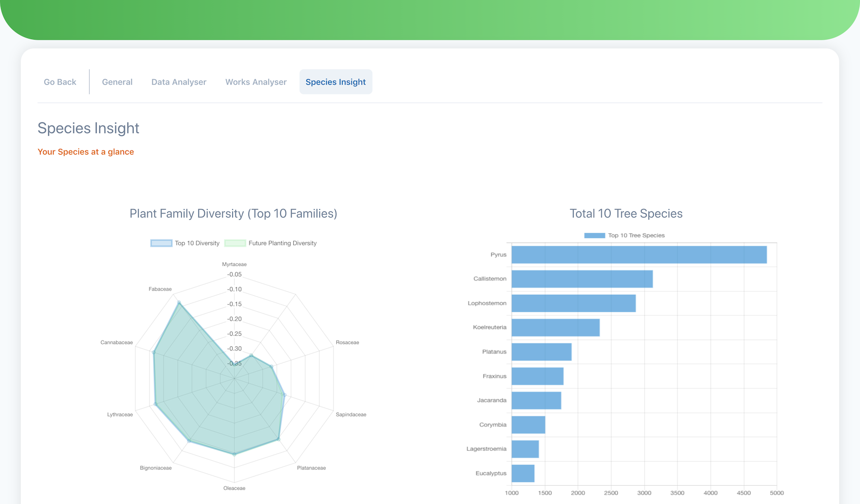Click the Lophostemon bar

(x=574, y=303)
